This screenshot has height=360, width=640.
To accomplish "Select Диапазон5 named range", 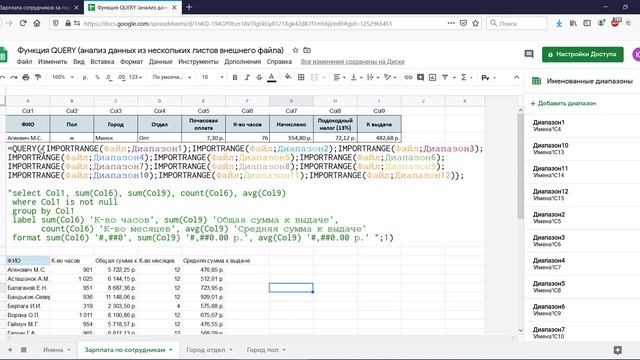I will tap(549, 283).
